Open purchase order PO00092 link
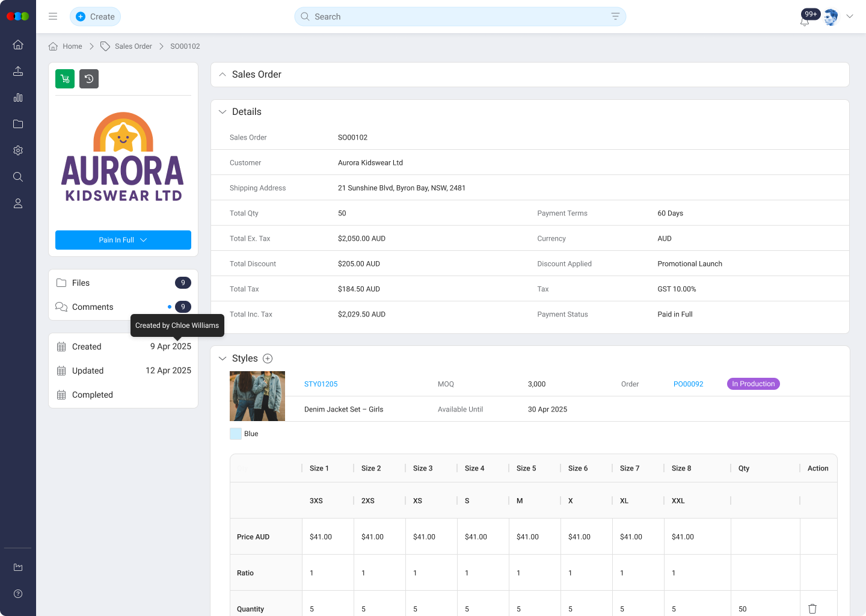The width and height of the screenshot is (866, 616). click(x=688, y=384)
